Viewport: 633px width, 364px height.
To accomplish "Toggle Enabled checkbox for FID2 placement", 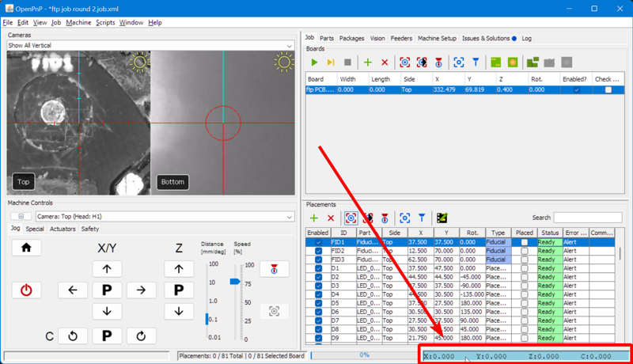I will click(x=318, y=251).
